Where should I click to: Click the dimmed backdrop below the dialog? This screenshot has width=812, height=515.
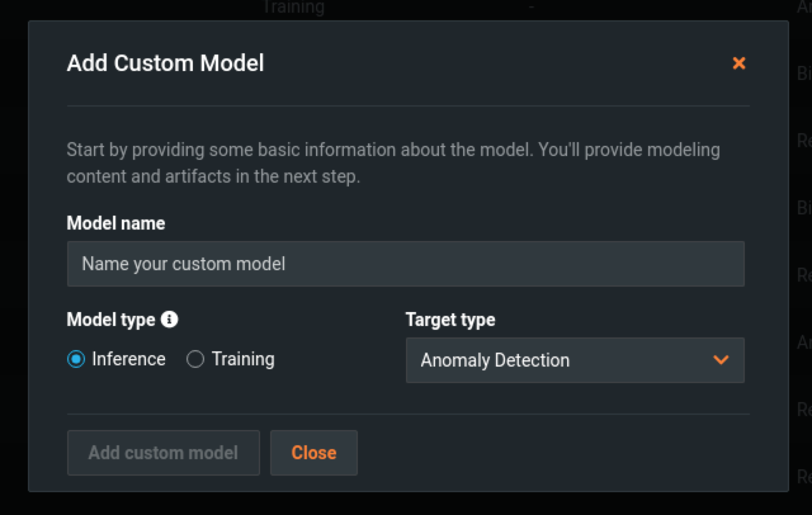coord(406,504)
